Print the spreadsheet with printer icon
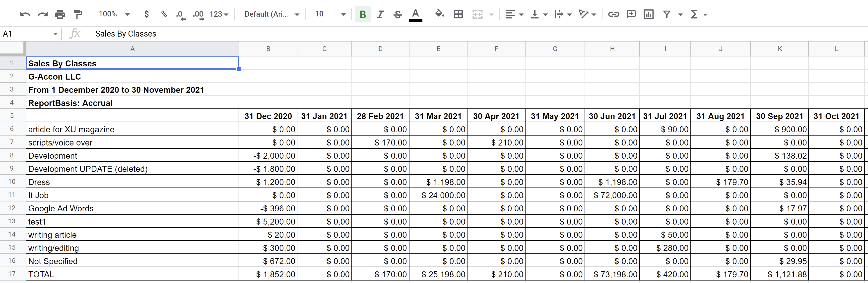This screenshot has width=868, height=283. [60, 14]
